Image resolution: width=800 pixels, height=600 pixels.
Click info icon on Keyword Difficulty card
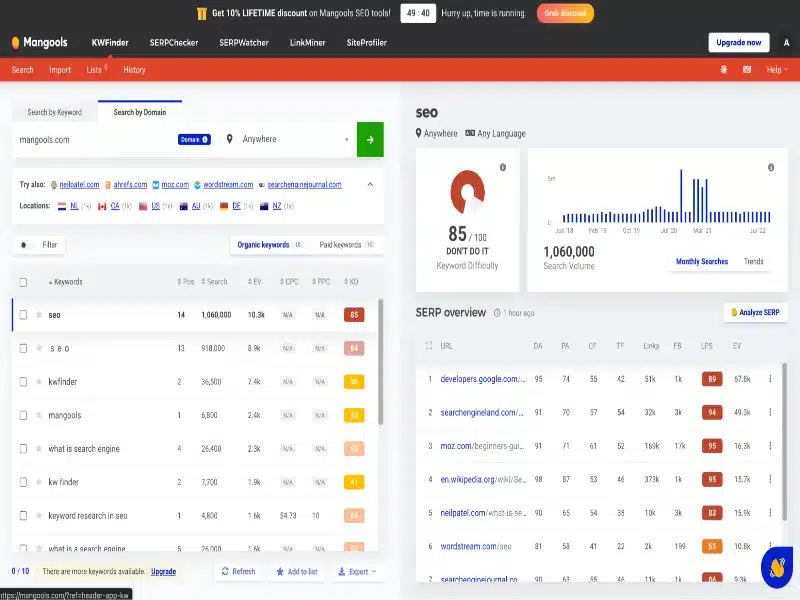tap(503, 167)
